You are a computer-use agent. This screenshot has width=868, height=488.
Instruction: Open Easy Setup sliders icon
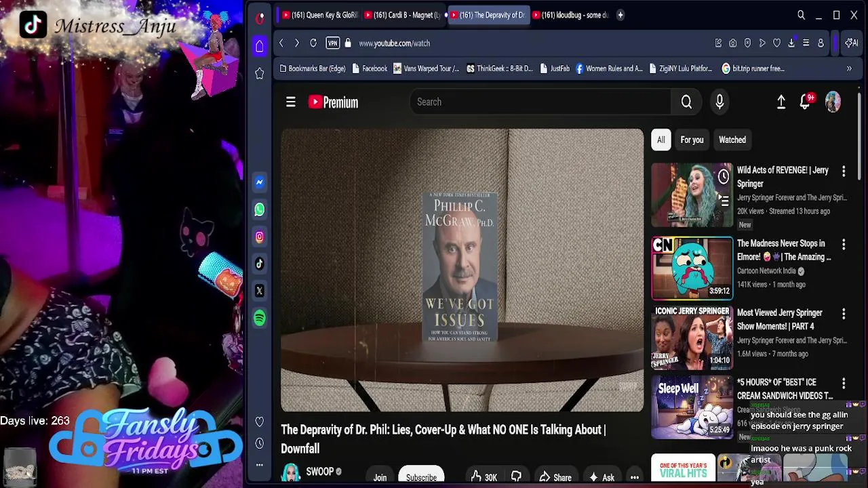pyautogui.click(x=806, y=43)
